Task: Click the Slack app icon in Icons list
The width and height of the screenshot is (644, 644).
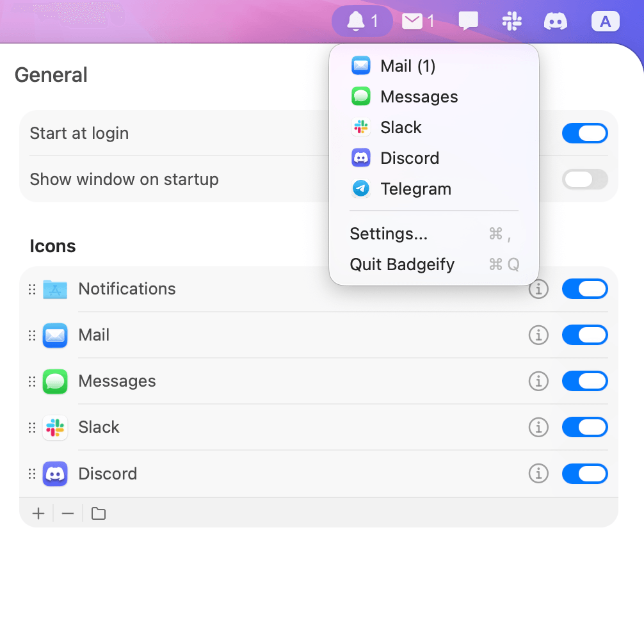Action: [55, 428]
